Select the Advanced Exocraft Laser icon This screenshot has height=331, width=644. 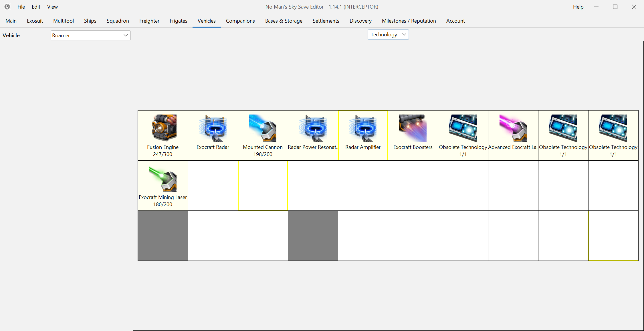(513, 128)
